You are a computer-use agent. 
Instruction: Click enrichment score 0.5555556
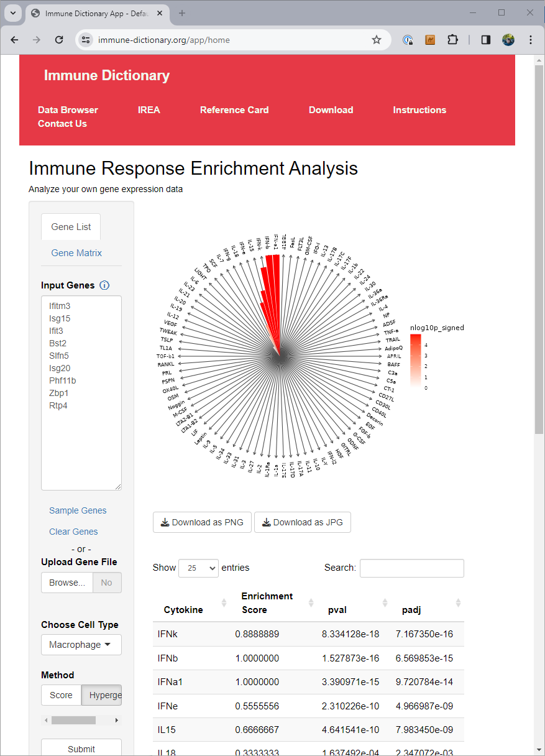coord(257,706)
